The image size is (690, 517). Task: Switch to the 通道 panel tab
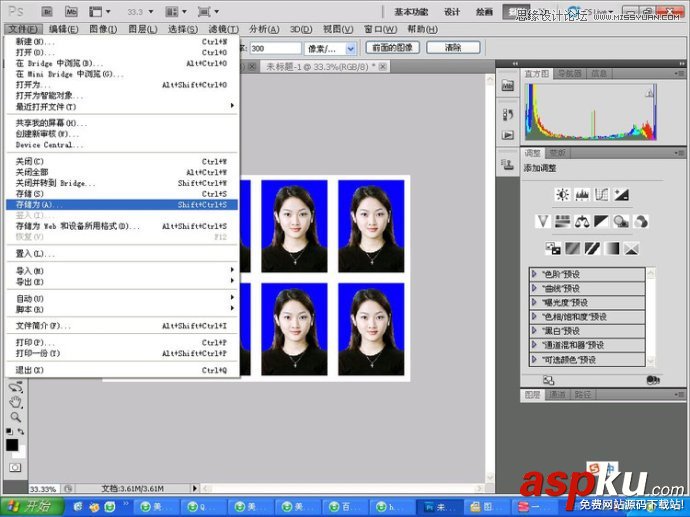[557, 395]
